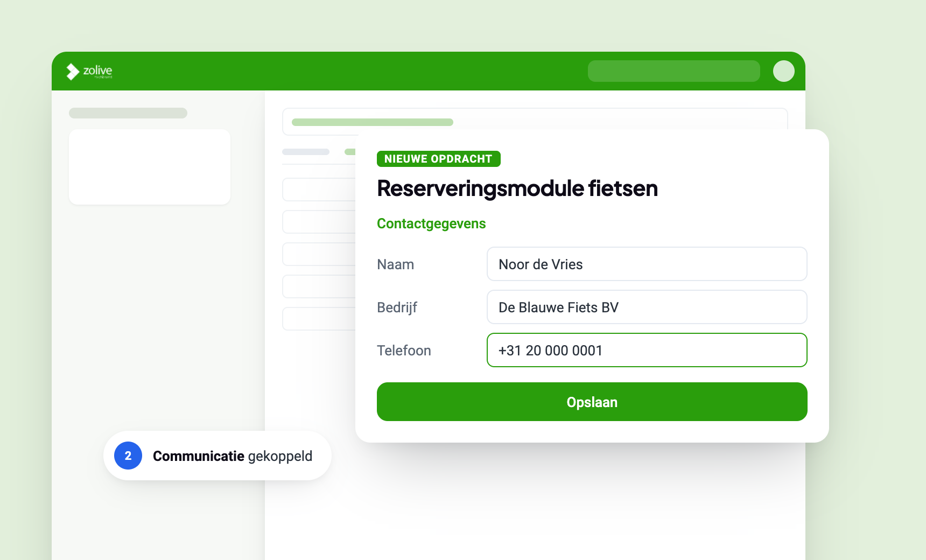
Task: Open the blank sidebar card
Action: coord(150,167)
